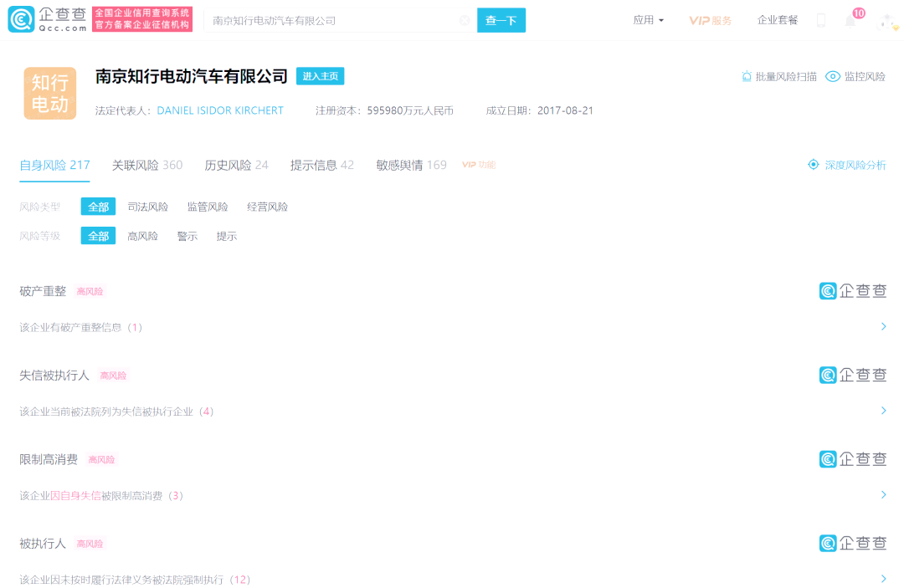Switch to the 关联风险 360 tab

click(x=147, y=166)
